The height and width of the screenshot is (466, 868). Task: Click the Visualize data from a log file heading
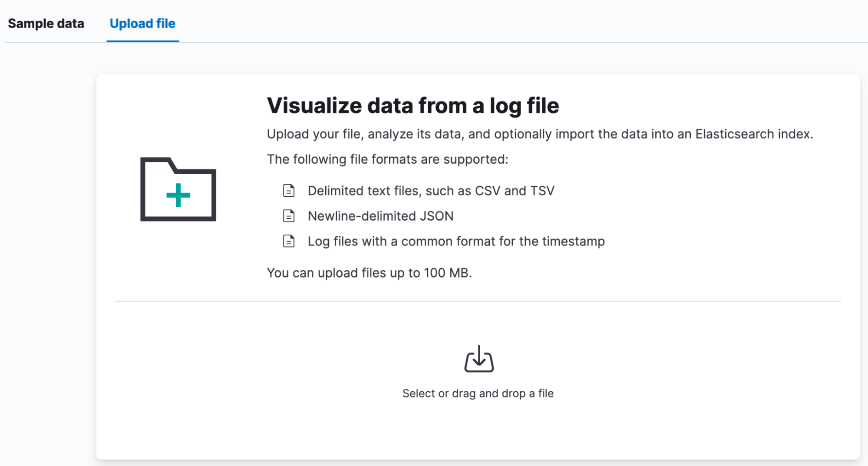(x=413, y=105)
